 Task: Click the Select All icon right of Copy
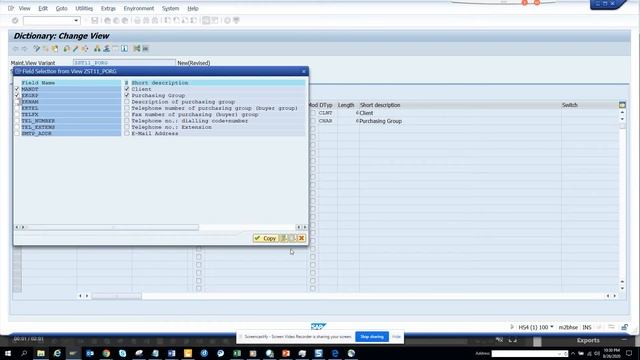coord(284,238)
